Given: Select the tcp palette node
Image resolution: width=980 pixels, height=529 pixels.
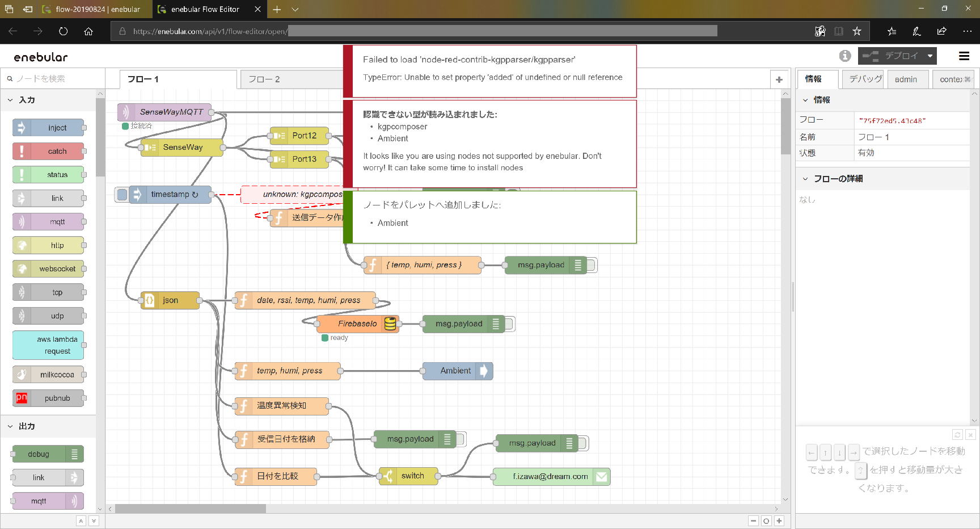Looking at the screenshot, I should [x=49, y=292].
